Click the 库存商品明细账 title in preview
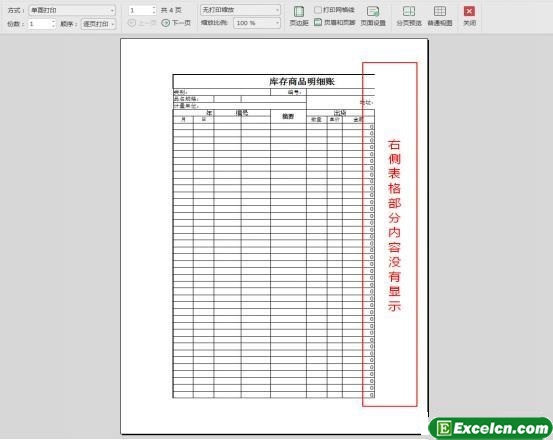 coord(302,82)
